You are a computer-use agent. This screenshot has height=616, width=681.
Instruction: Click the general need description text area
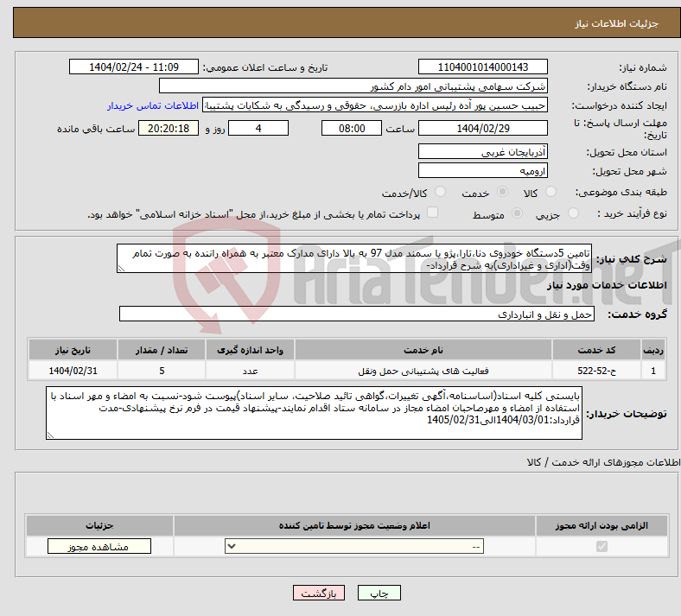coord(354,258)
